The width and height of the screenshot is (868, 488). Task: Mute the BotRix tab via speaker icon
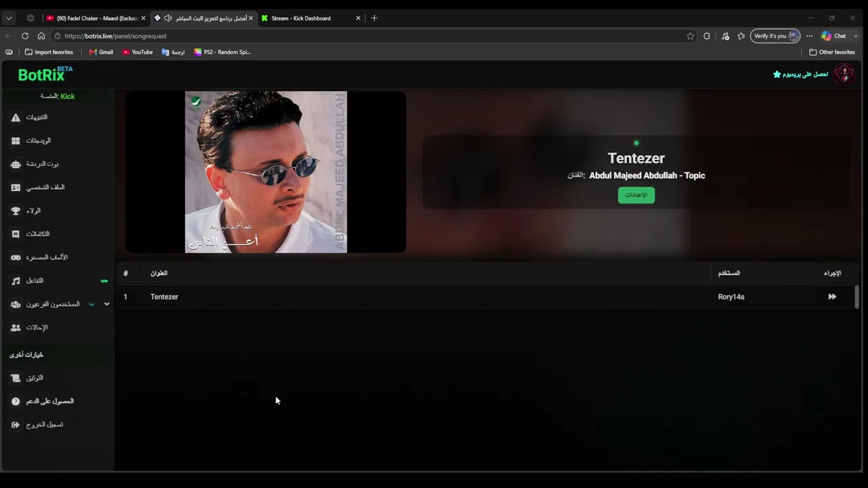(167, 18)
